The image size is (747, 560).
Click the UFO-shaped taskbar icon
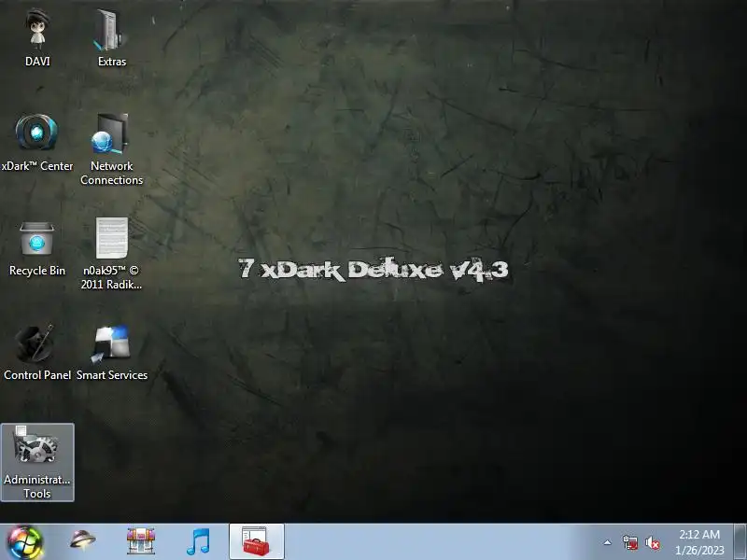82,541
